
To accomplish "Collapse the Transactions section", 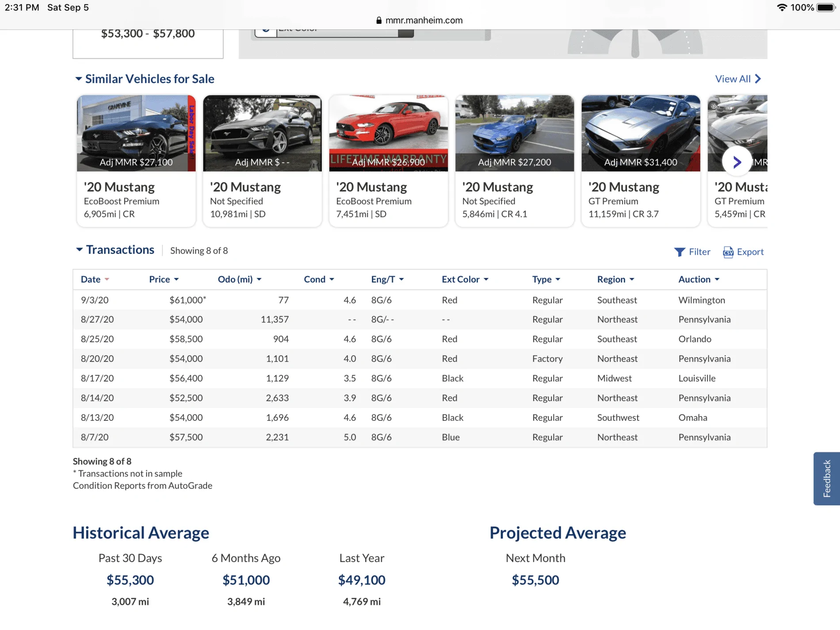I will point(115,250).
